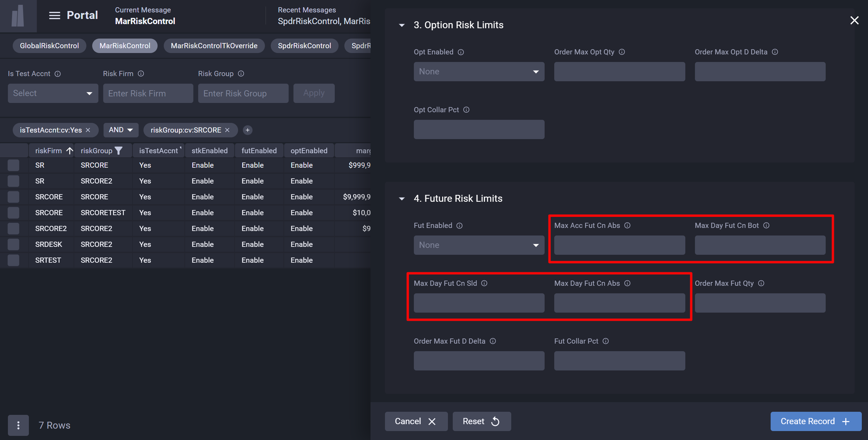This screenshot has width=868, height=440.
Task: Switch to the SpdrRiskControl tab
Action: pyautogui.click(x=304, y=46)
